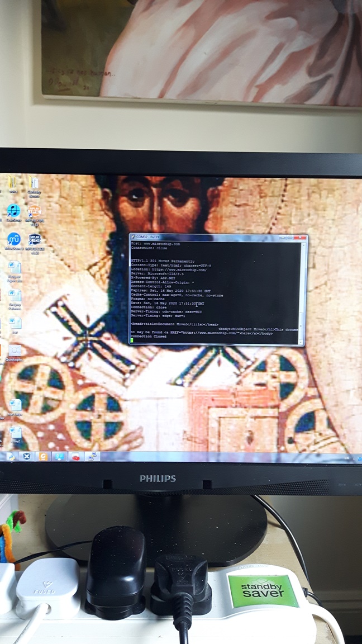Screen dimensions: 362x644
Task: Open the blue monitor icon in taskbar
Action: click(59, 456)
